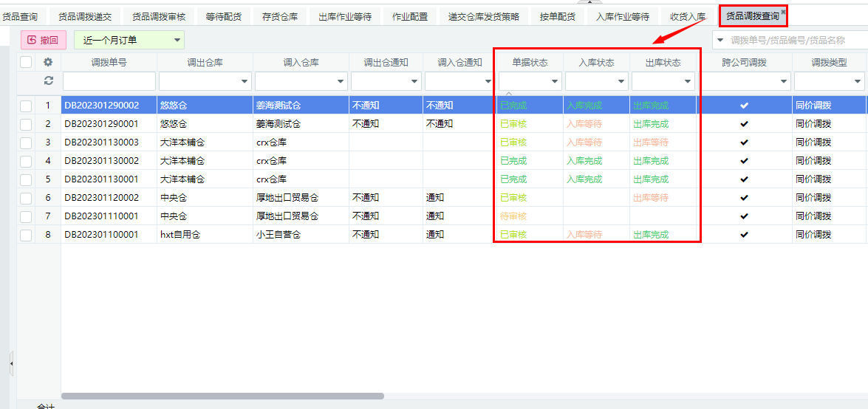The height and width of the screenshot is (409, 868).
Task: Check the checkbox for row 3
Action: pyautogui.click(x=26, y=142)
